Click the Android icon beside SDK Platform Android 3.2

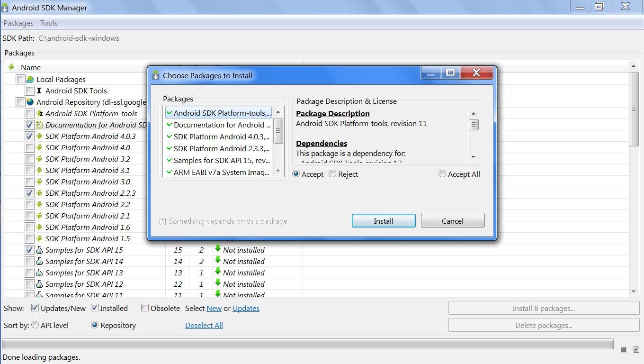click(x=39, y=159)
